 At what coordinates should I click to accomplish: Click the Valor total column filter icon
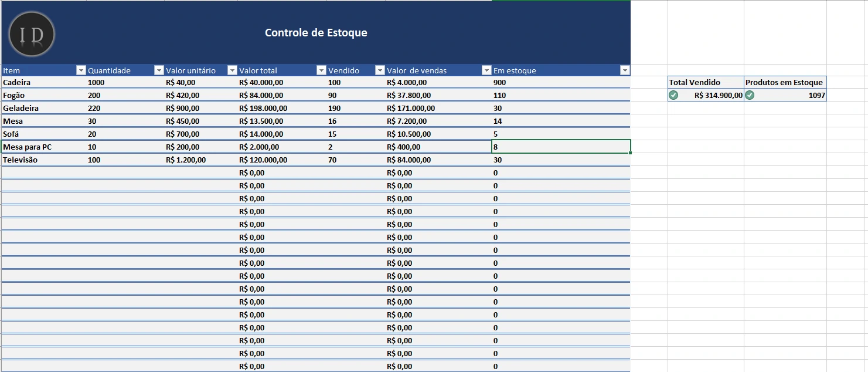[321, 70]
